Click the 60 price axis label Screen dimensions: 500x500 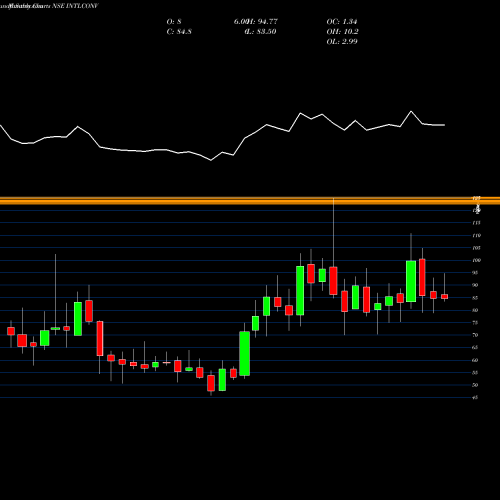(x=475, y=360)
